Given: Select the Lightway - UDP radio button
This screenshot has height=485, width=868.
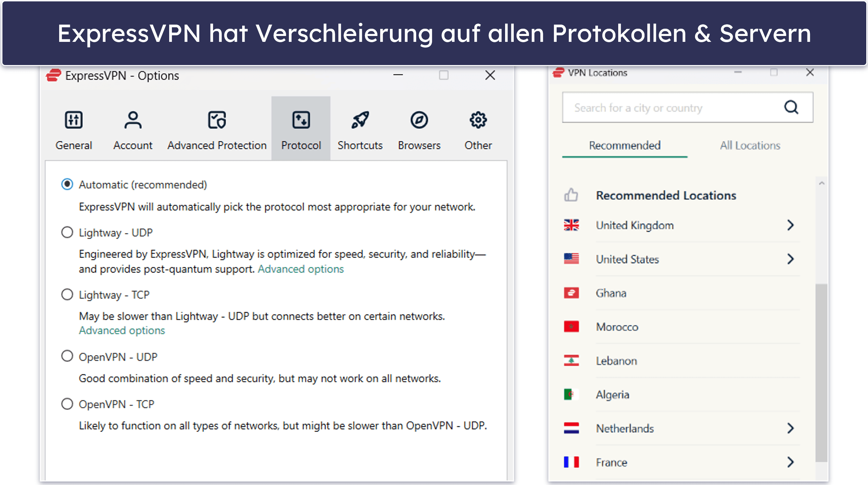Looking at the screenshot, I should coord(67,232).
